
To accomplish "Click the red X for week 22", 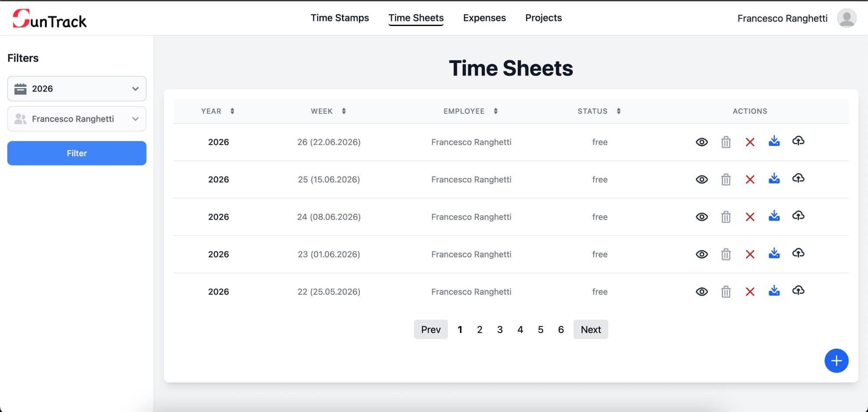I will 750,291.
